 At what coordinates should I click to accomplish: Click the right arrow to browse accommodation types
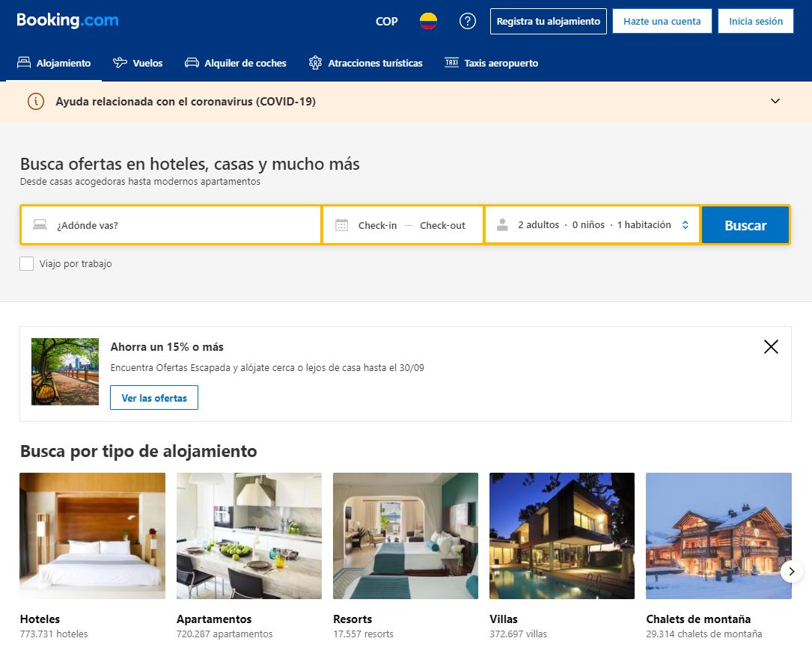tap(791, 571)
